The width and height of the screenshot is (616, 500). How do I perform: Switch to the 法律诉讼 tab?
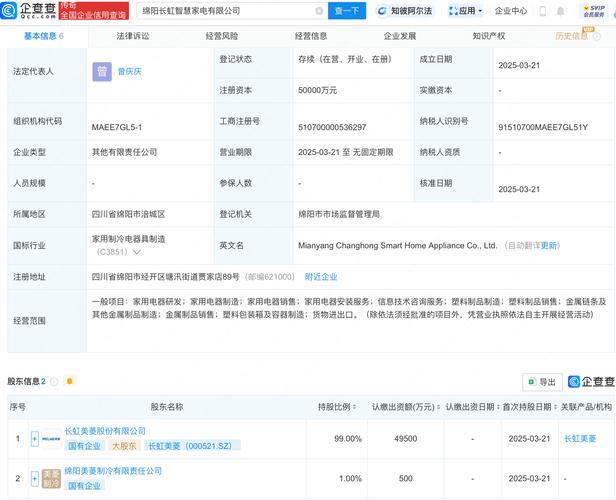click(x=132, y=35)
